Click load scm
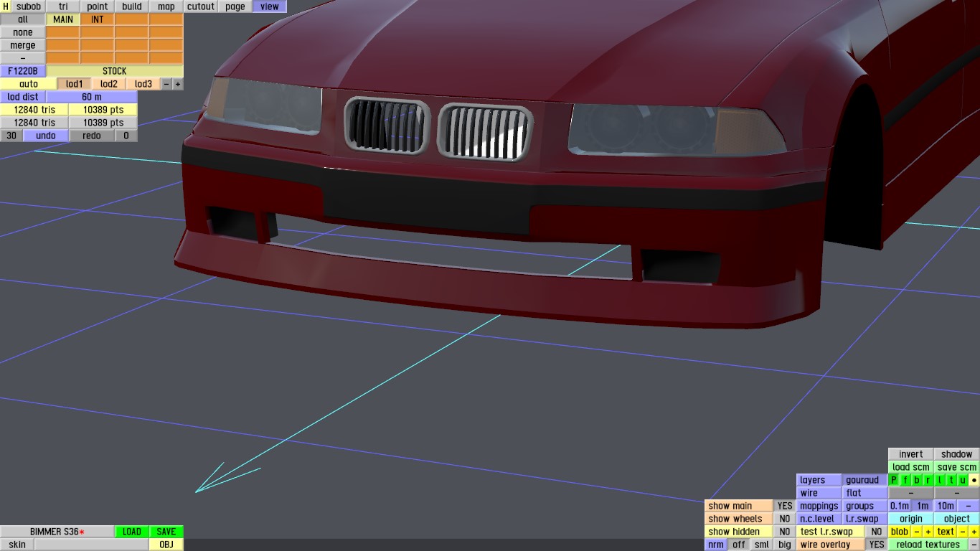The width and height of the screenshot is (980, 551). click(x=911, y=467)
